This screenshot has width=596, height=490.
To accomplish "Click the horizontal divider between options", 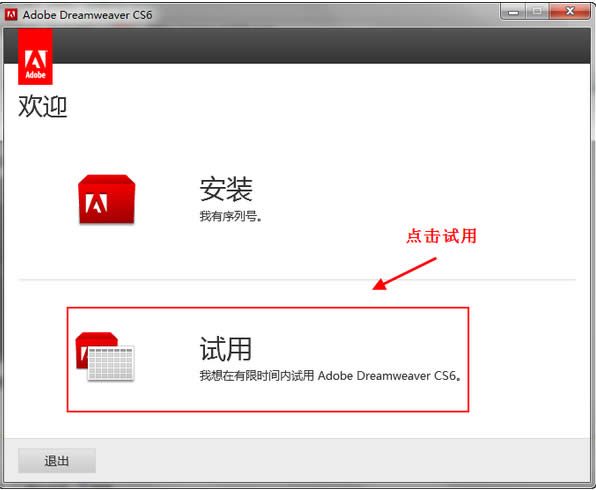I will click(x=296, y=279).
